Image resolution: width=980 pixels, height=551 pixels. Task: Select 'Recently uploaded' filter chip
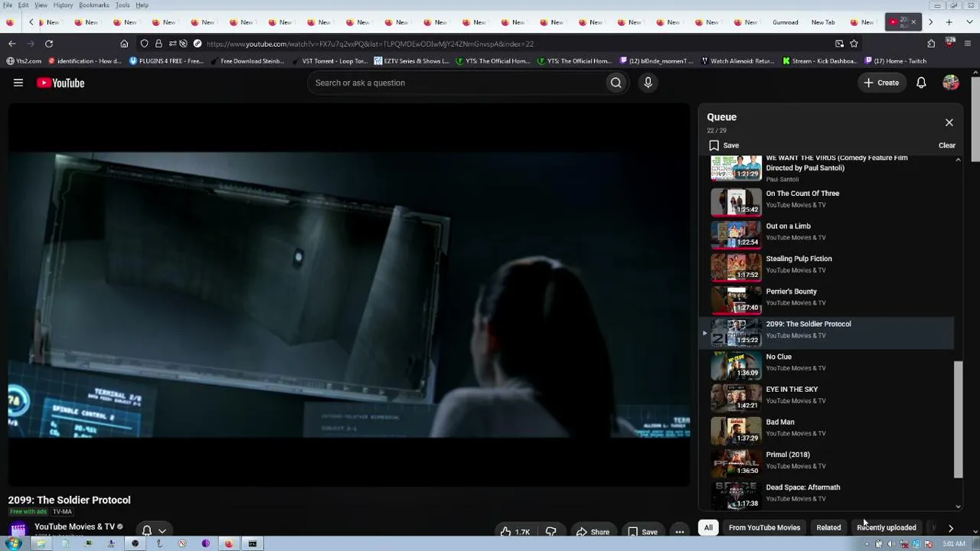[x=886, y=527]
